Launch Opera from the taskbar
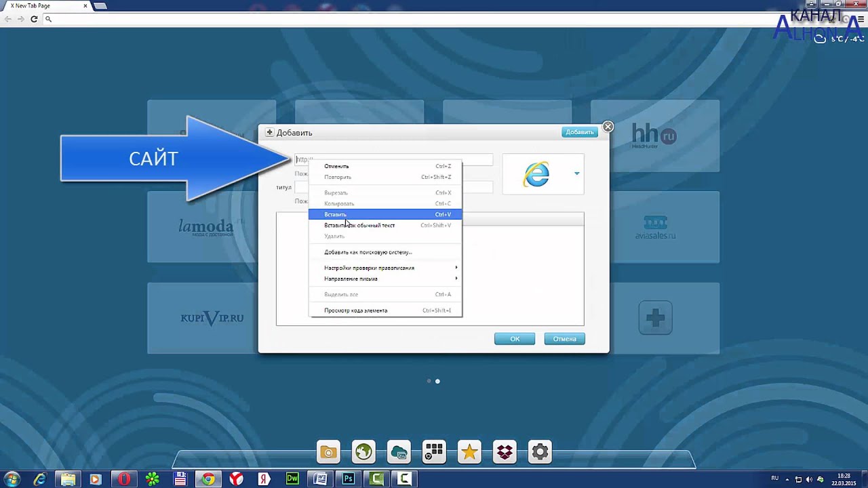Viewport: 868px width, 488px height. pyautogui.click(x=124, y=479)
